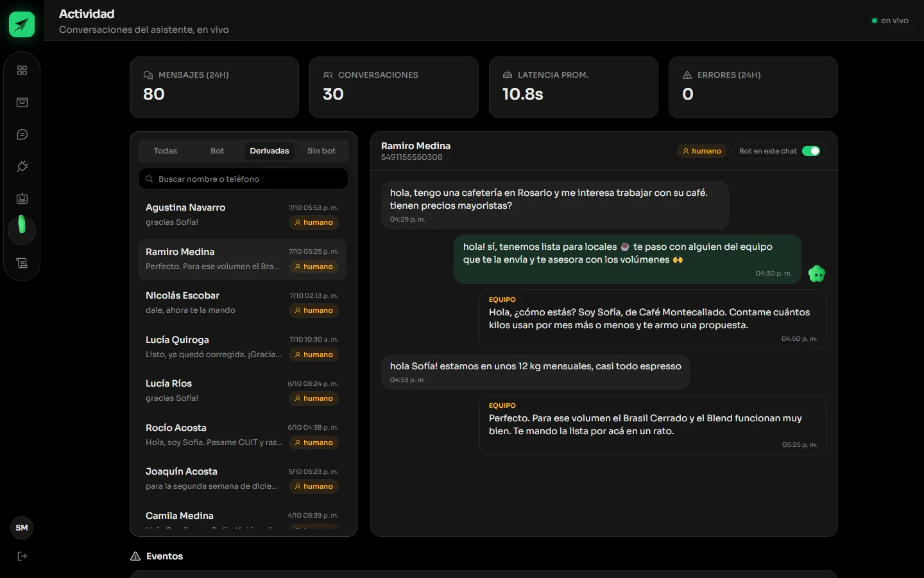
Task: Click the humano badge on Agustina Navarro row
Action: click(314, 222)
